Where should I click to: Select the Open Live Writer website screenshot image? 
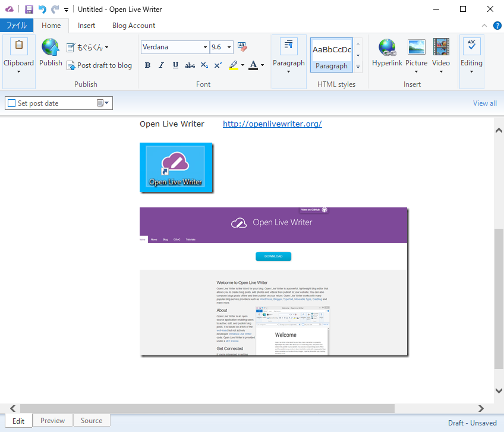tap(273, 282)
